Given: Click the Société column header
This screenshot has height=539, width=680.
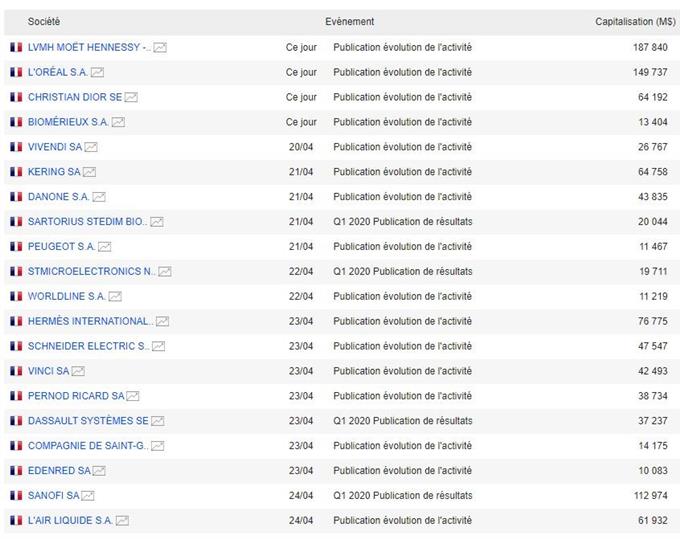Looking at the screenshot, I should coord(44,22).
